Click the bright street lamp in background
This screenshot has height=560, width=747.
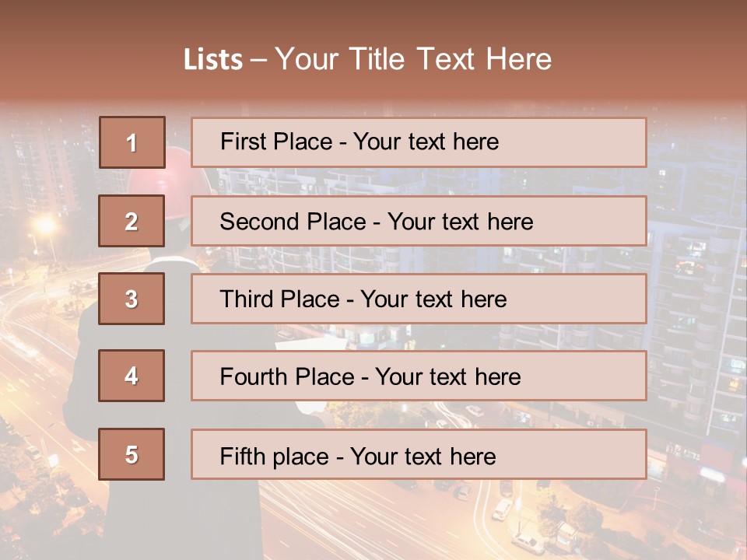(x=46, y=224)
